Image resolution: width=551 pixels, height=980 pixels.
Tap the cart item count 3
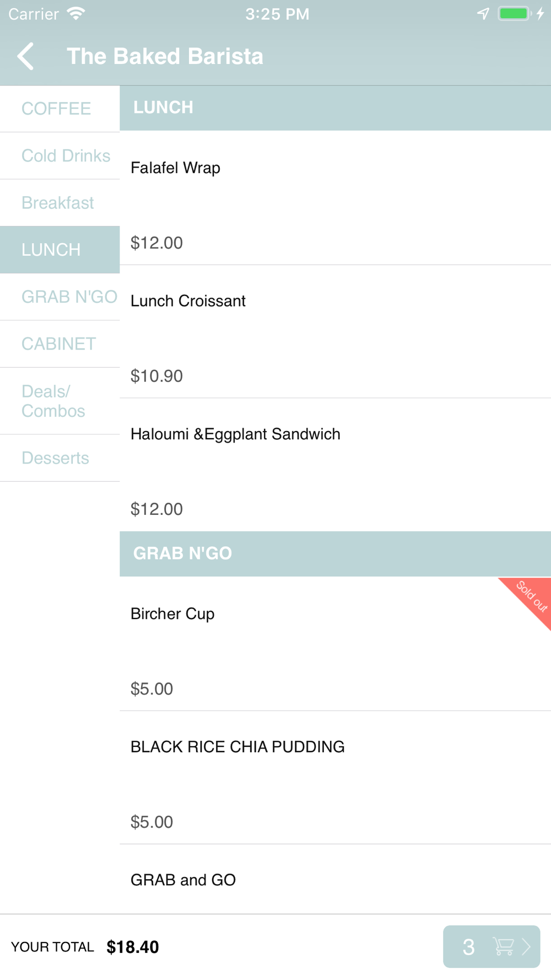(x=468, y=947)
